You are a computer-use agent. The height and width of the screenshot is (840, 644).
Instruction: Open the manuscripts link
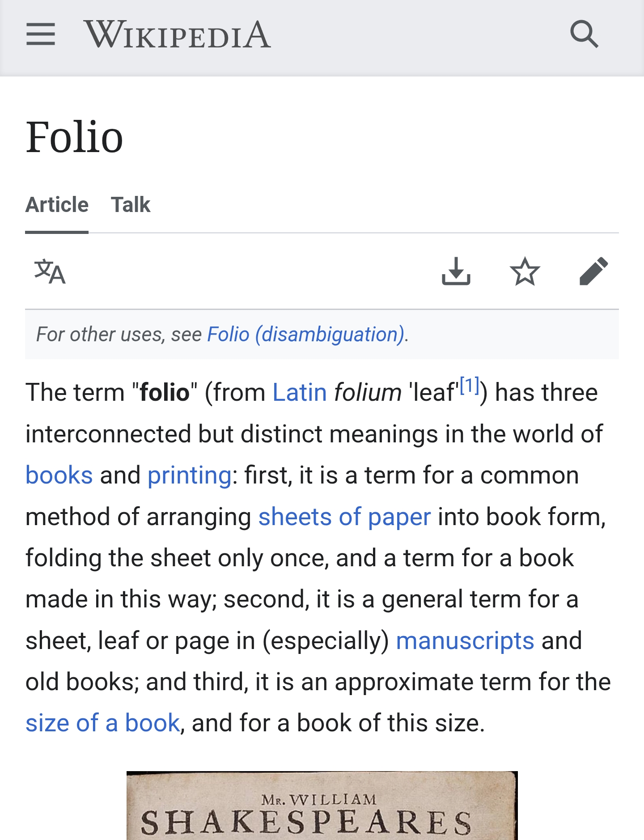[465, 641]
